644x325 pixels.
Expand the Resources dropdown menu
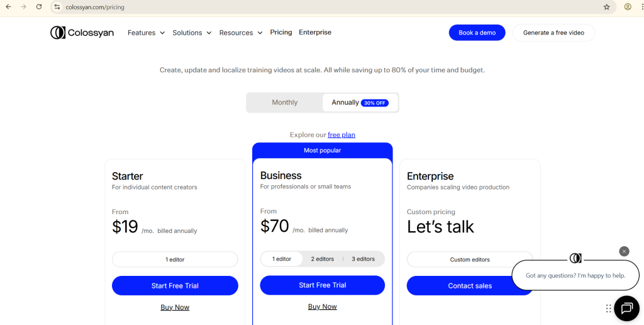[x=241, y=33]
